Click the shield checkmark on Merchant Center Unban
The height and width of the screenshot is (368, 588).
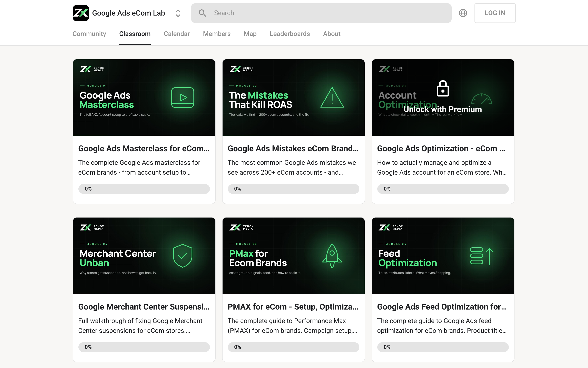coord(183,256)
